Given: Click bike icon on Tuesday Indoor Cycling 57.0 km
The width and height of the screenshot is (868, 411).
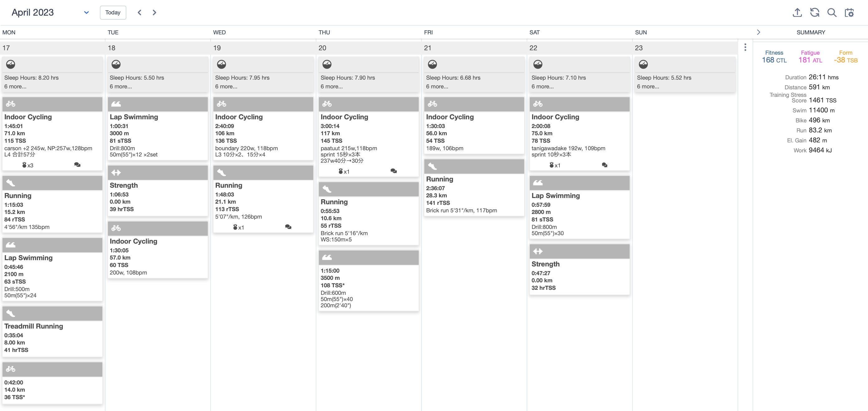Looking at the screenshot, I should 116,228.
